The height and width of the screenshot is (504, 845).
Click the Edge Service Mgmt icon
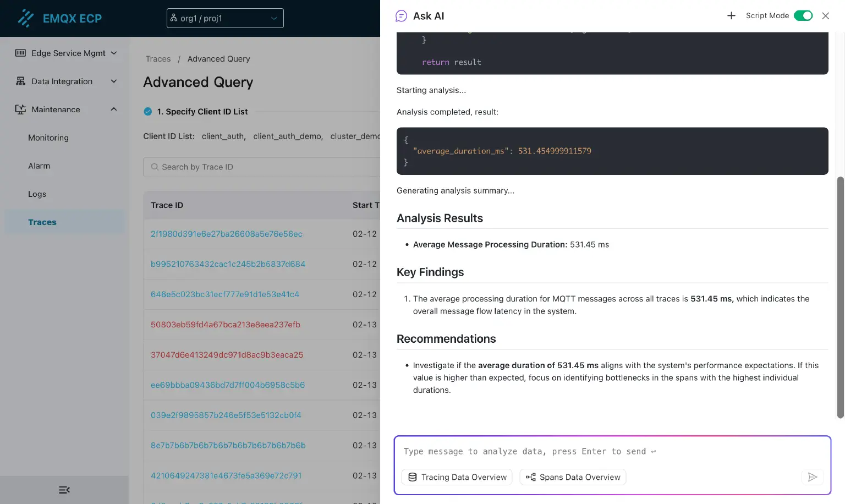coord(20,53)
